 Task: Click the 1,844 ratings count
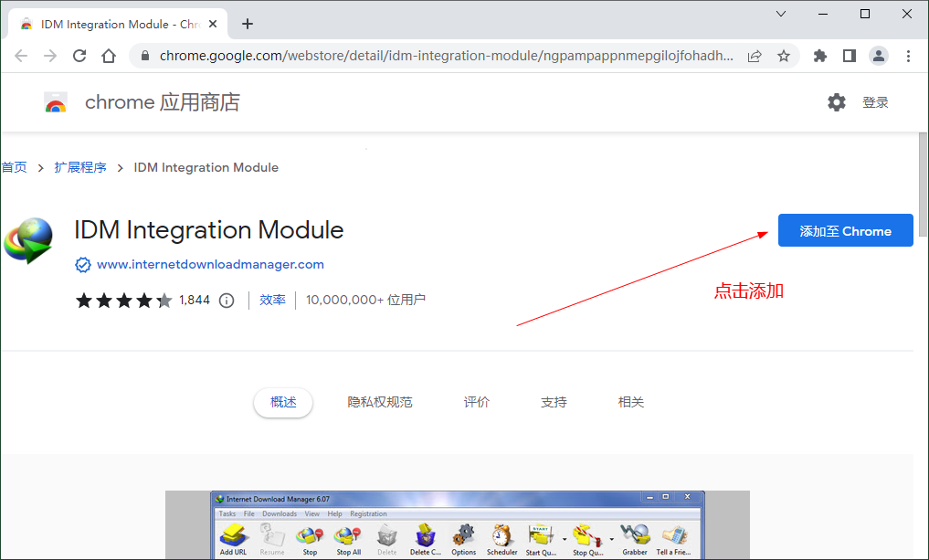click(195, 300)
